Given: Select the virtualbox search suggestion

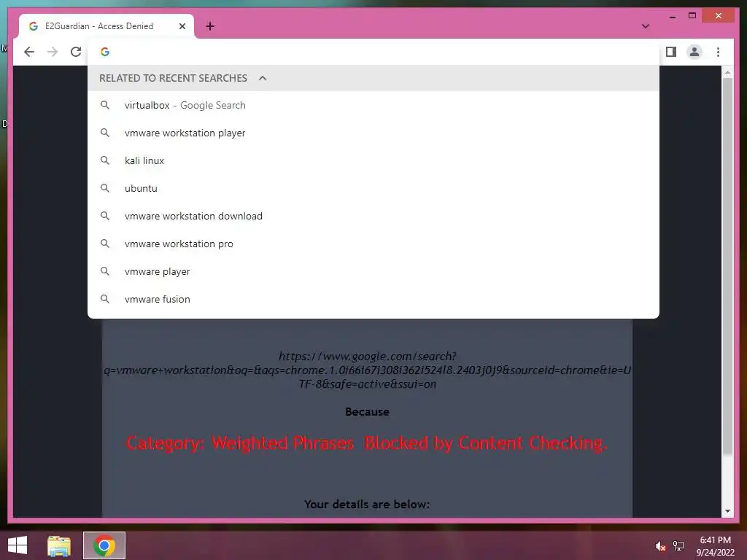Looking at the screenshot, I should [373, 105].
